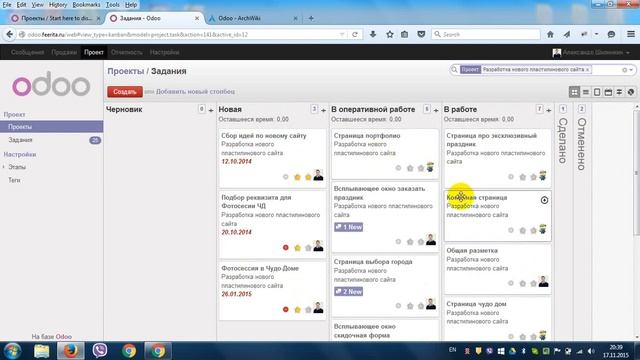Switch to graph view icon
Viewport: 640px width, 360px height.
click(x=631, y=92)
